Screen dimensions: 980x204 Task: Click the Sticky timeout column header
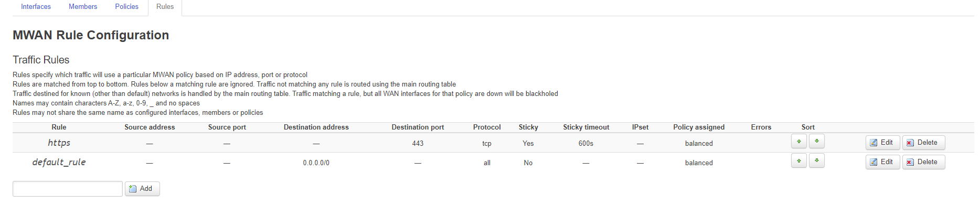pos(586,127)
